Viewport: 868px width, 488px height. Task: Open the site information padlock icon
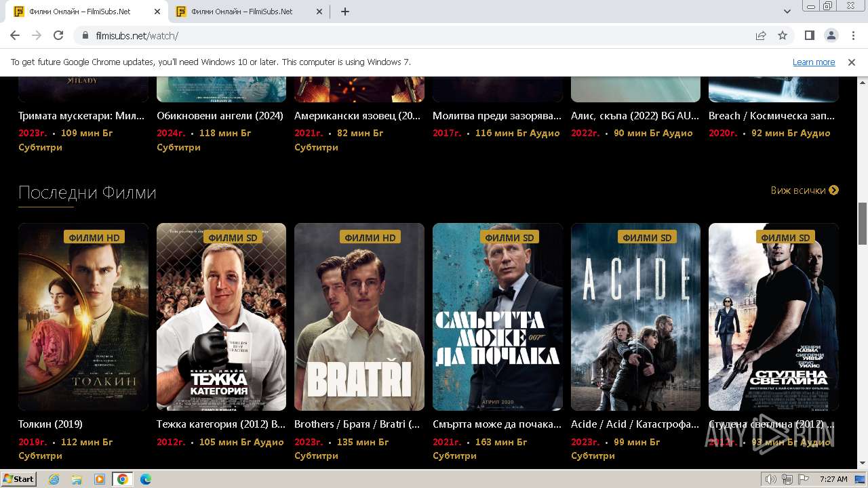(85, 35)
